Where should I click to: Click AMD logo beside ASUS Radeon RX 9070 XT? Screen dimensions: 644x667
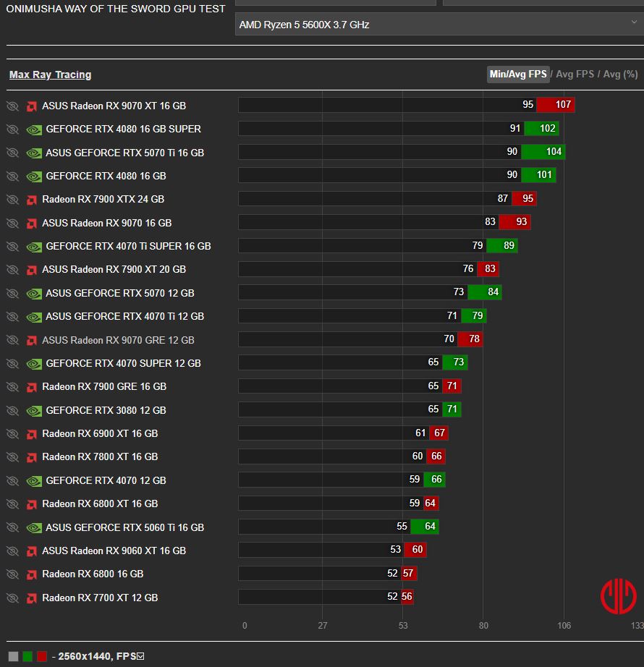32,106
